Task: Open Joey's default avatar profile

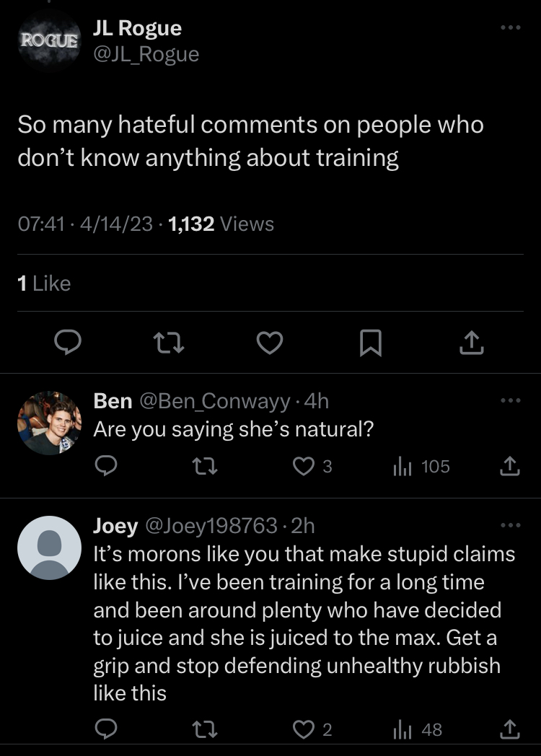Action: 49,548
